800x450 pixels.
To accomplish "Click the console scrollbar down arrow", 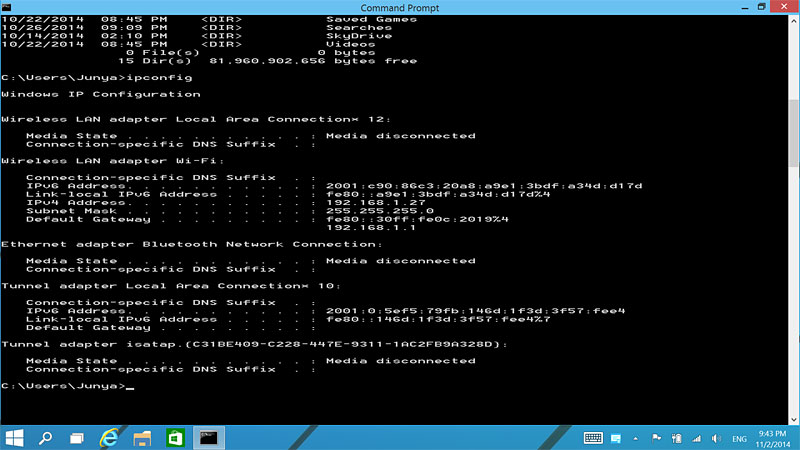I will point(794,419).
